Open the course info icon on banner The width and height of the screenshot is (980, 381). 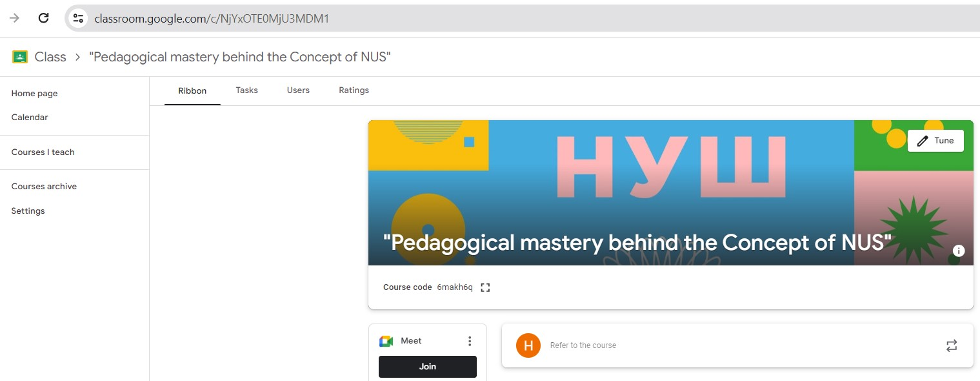click(x=959, y=251)
